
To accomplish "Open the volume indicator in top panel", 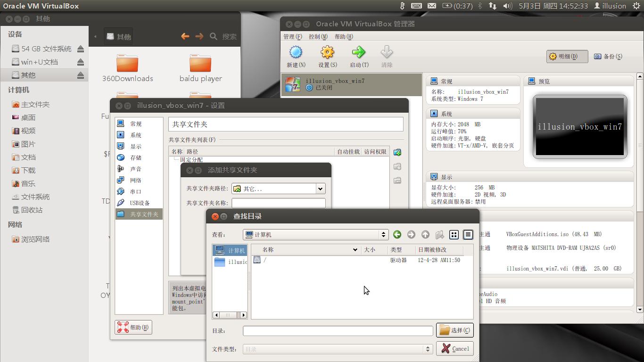I will [x=507, y=6].
